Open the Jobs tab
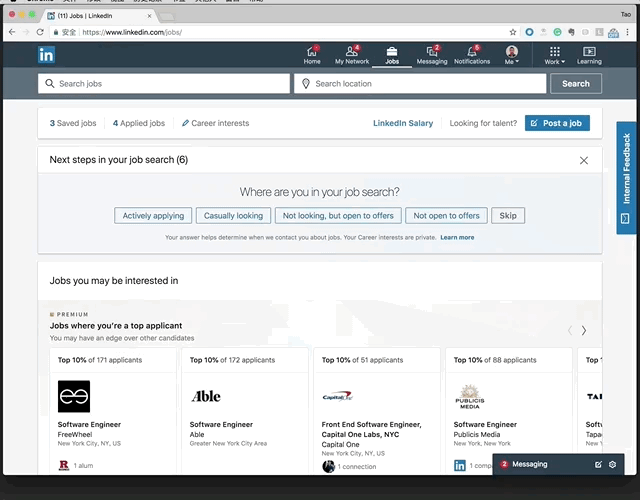 (x=392, y=55)
